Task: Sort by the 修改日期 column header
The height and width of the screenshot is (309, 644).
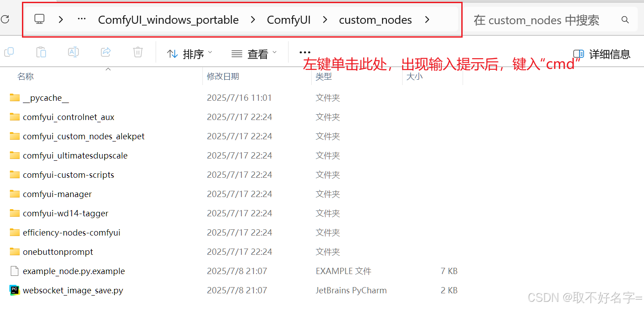Action: point(223,77)
